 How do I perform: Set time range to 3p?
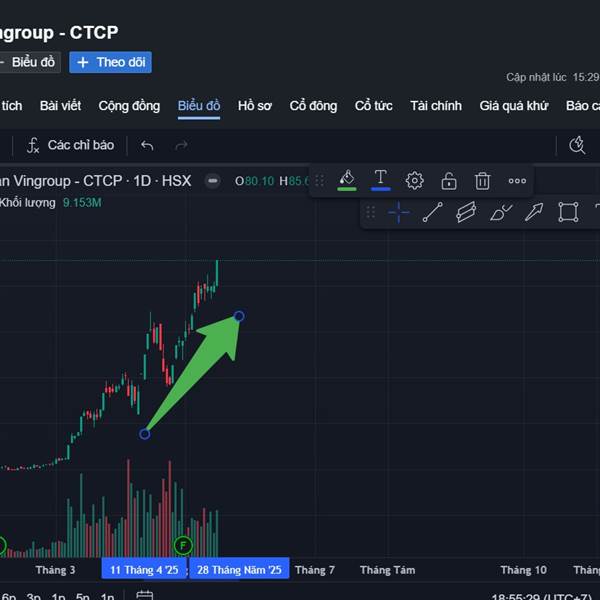coord(33,595)
